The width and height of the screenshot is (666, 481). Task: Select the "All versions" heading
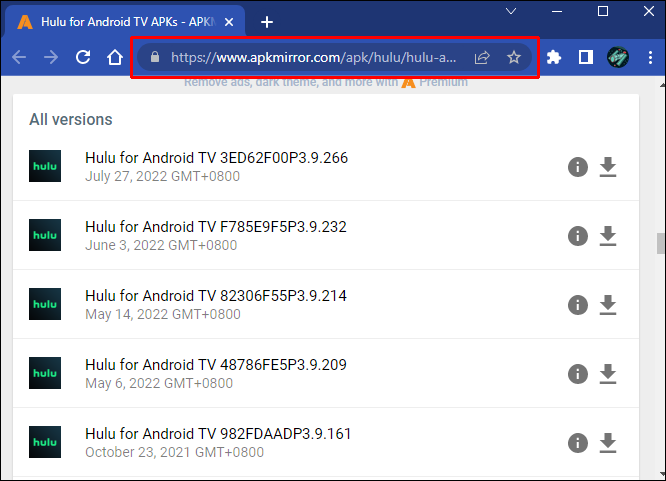coord(71,119)
